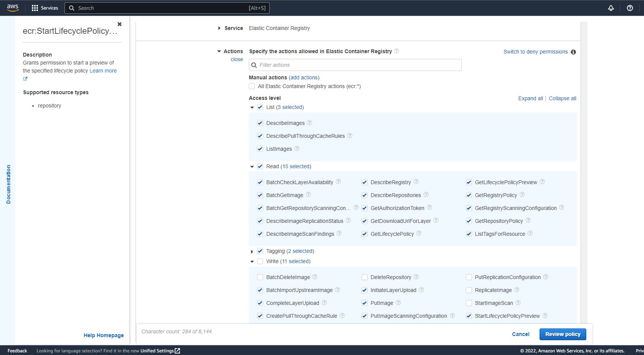Open the AWS home logo
This screenshot has width=644, height=355.
click(x=13, y=8)
